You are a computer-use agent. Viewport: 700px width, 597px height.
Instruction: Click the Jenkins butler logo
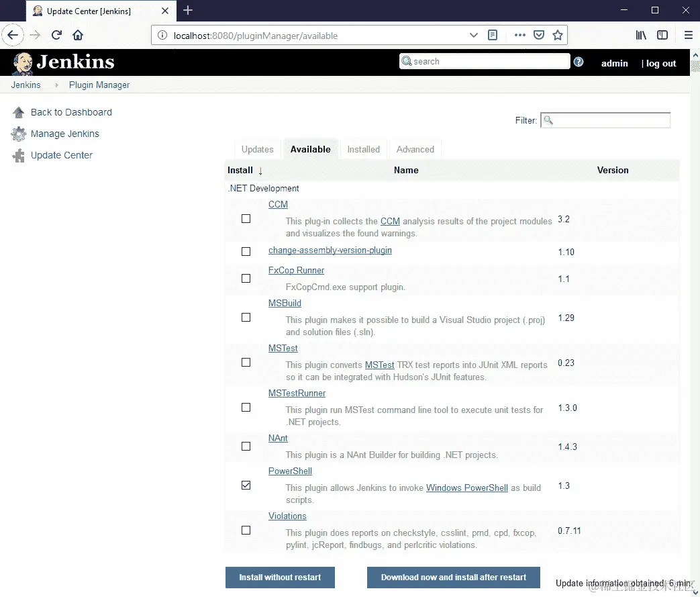22,63
